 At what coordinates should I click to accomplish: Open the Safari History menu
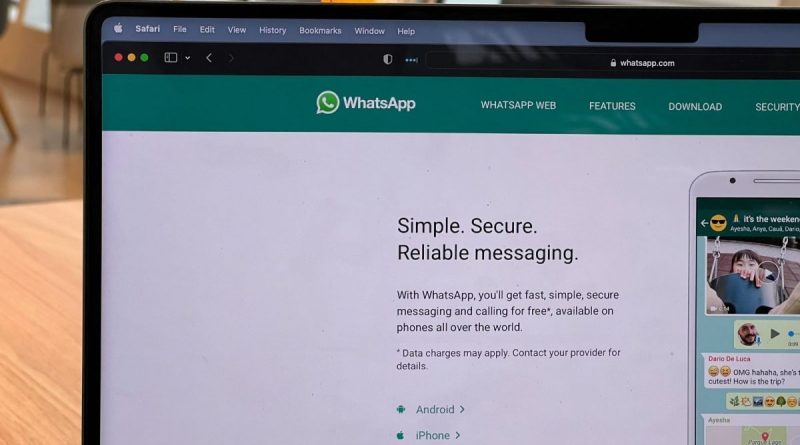(272, 30)
